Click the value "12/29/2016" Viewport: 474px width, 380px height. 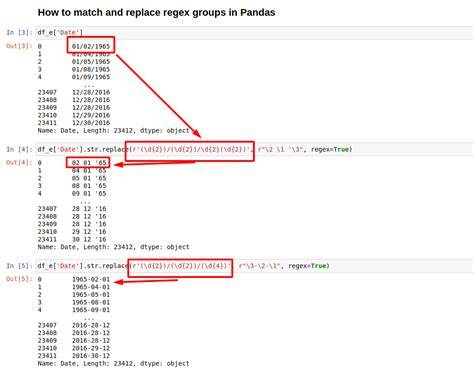91,115
